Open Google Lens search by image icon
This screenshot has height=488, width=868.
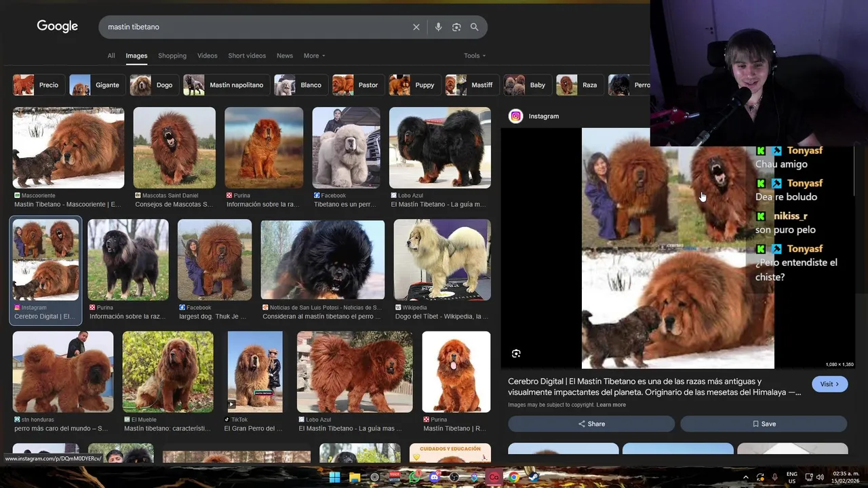(x=456, y=27)
